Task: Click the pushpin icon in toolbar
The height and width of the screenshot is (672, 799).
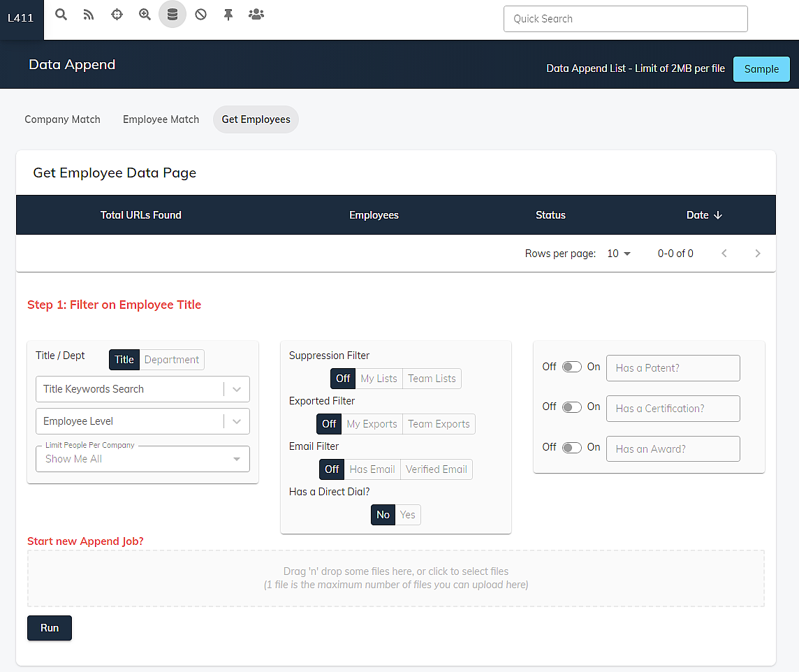Action: [x=228, y=14]
